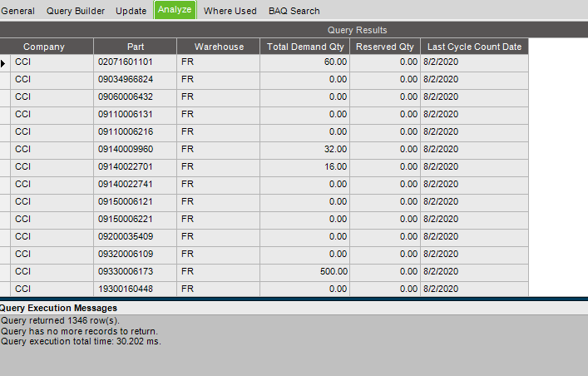Screen dimensions: 588x376
Task: Click the execution total time message
Action: 81,341
